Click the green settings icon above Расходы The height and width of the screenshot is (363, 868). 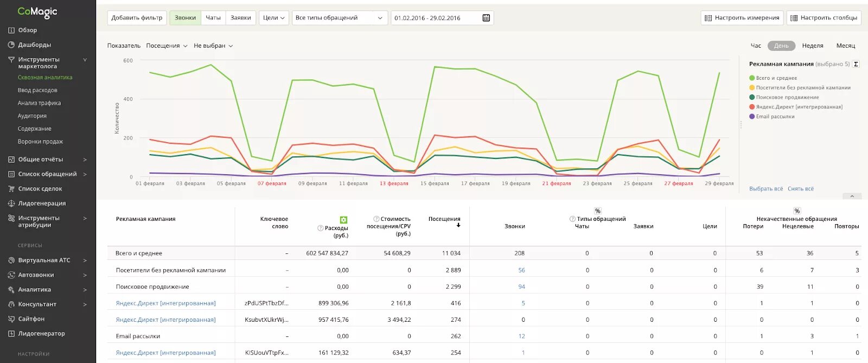pyautogui.click(x=343, y=220)
